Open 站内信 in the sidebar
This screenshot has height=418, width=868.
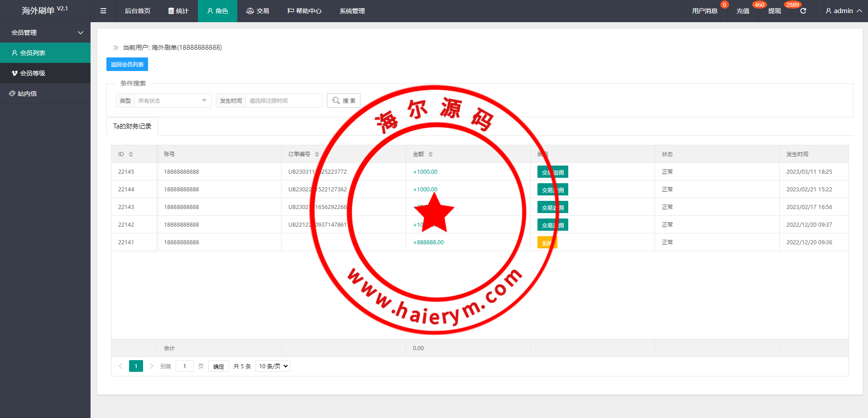(x=45, y=94)
